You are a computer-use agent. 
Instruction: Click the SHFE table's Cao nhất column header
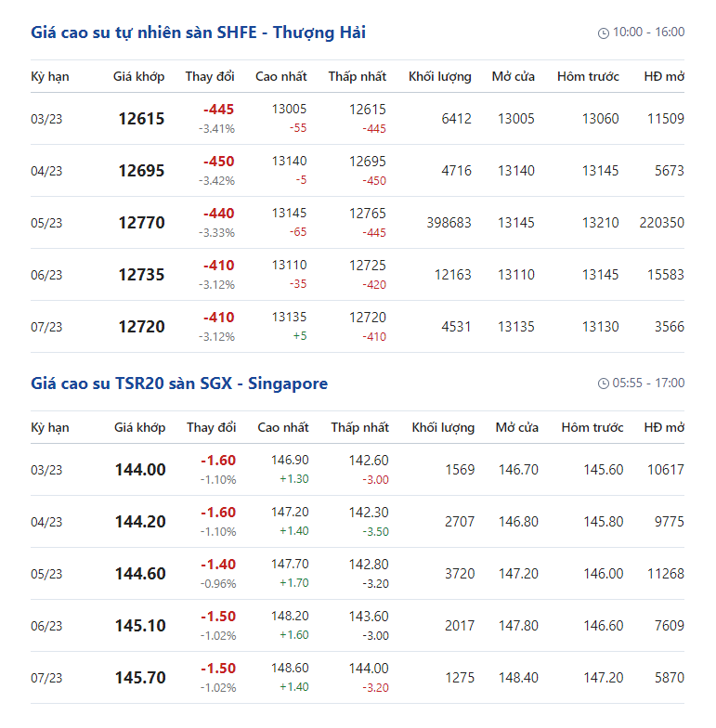[x=280, y=76]
